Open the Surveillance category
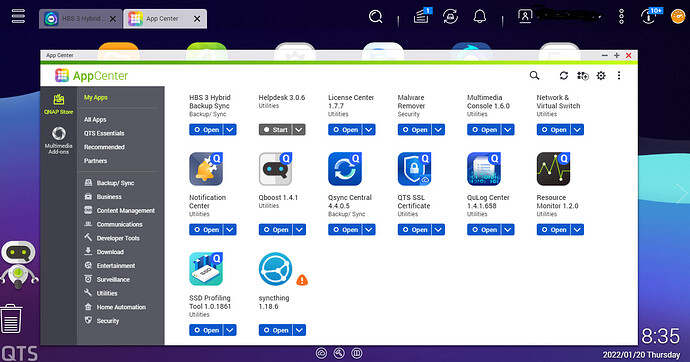 [x=107, y=279]
